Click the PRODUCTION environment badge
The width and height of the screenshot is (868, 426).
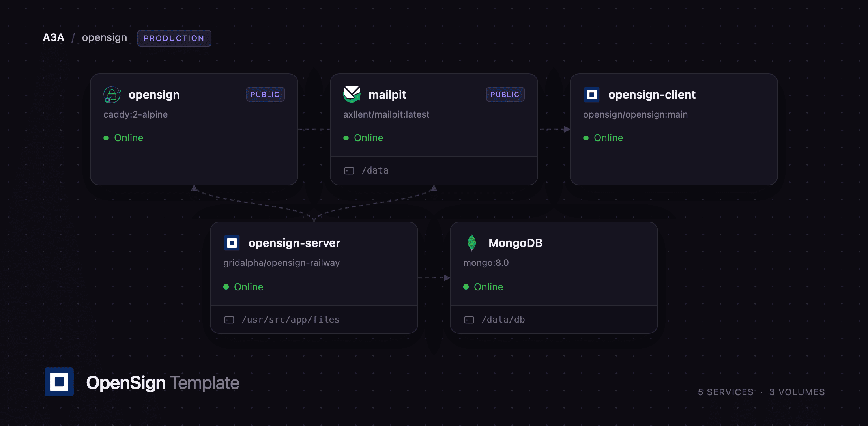174,38
